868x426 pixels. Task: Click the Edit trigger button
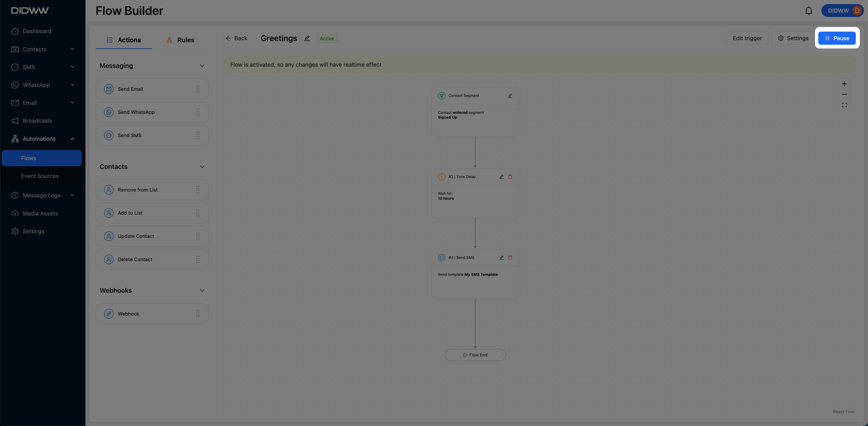pyautogui.click(x=747, y=38)
